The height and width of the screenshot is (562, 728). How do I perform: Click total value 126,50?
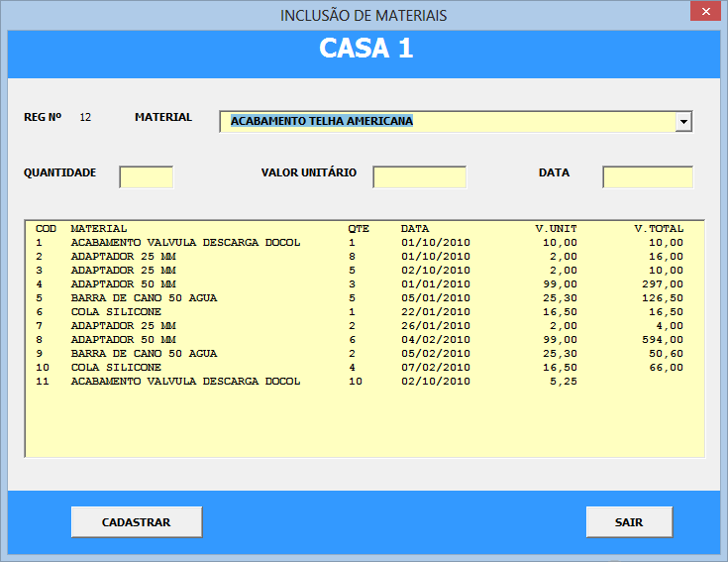click(x=663, y=298)
